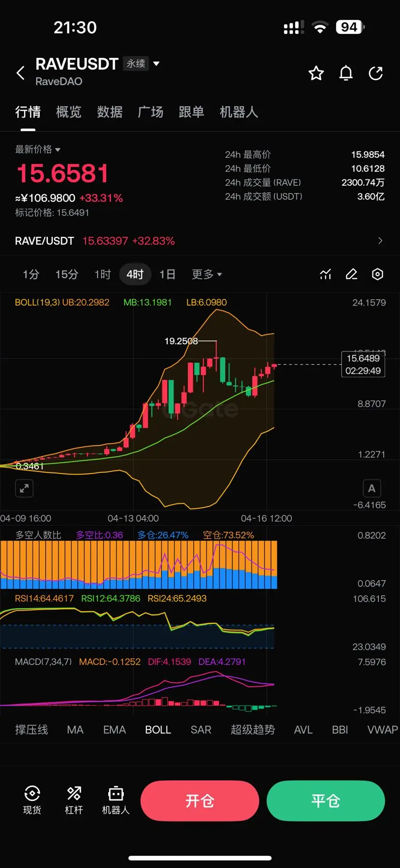Open contract selector dropdown next to 永续
Screen dimensions: 400x868
[x=156, y=63]
